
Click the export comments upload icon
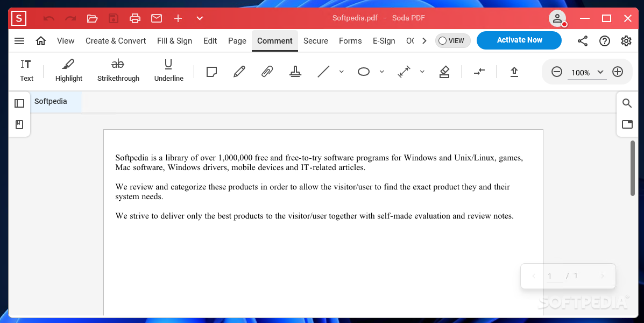click(x=514, y=72)
